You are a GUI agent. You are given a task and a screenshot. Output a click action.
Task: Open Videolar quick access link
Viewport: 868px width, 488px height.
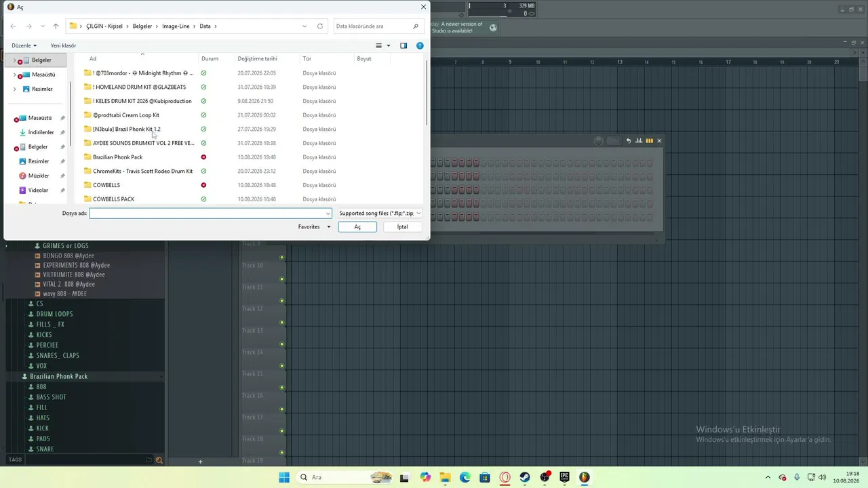pyautogui.click(x=38, y=190)
